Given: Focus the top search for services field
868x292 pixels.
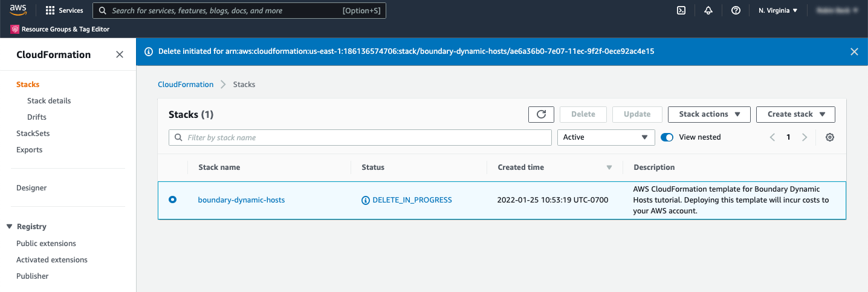Looking at the screenshot, I should point(239,10).
